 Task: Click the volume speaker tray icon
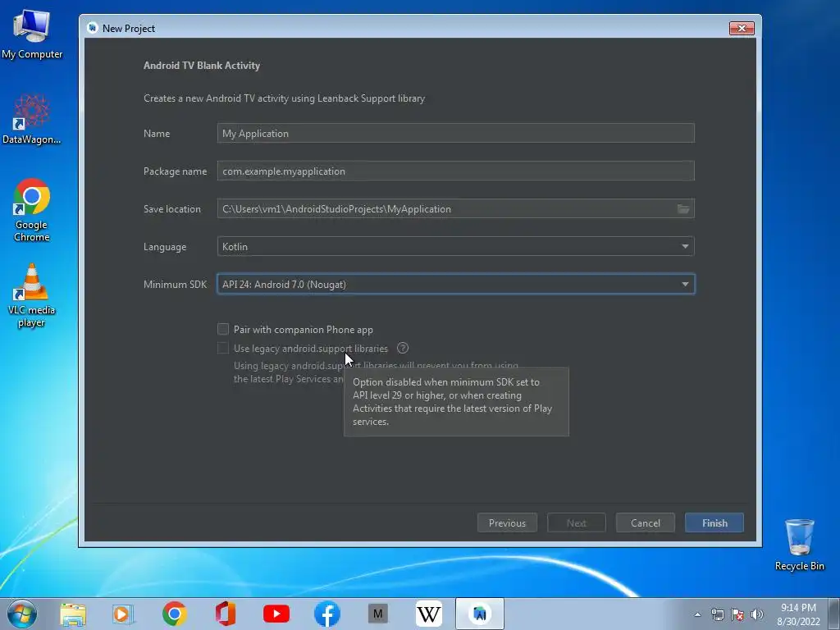pyautogui.click(x=756, y=614)
